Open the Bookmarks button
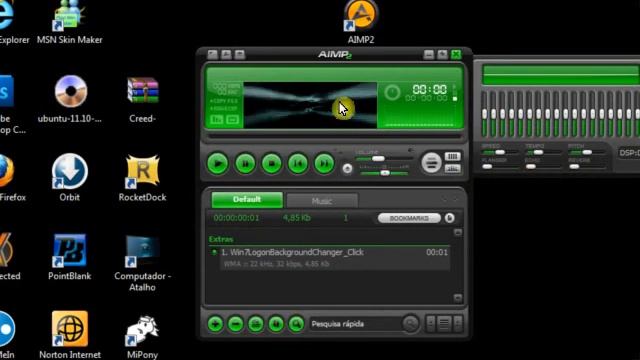Screen dimensions: 640x360 409,218
